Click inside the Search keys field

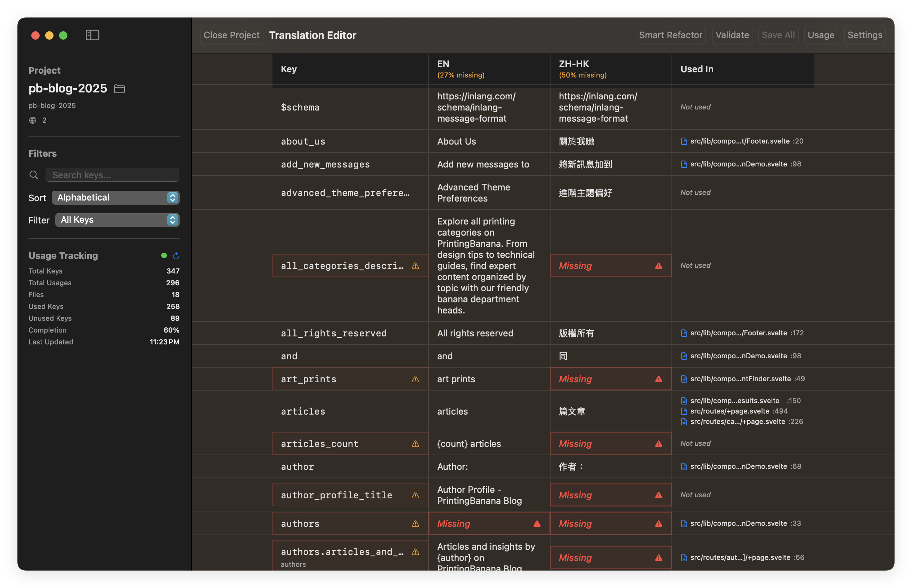pyautogui.click(x=112, y=174)
